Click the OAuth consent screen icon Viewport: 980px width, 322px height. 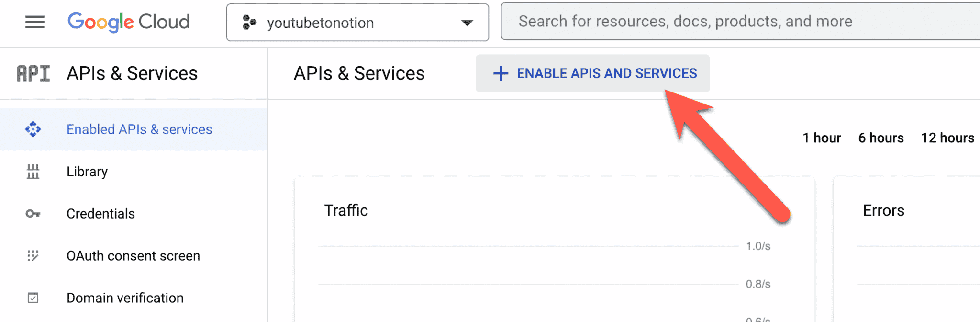(x=33, y=255)
